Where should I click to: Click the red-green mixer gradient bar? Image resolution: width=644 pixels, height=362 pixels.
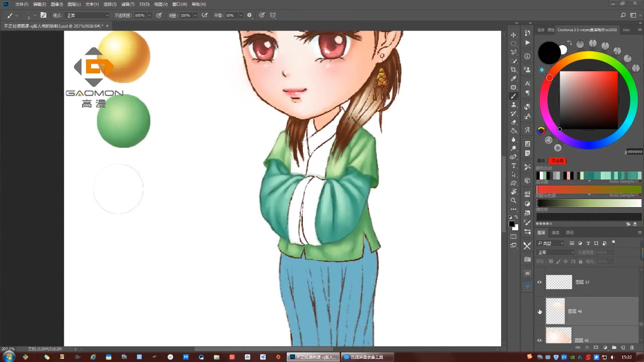click(589, 190)
